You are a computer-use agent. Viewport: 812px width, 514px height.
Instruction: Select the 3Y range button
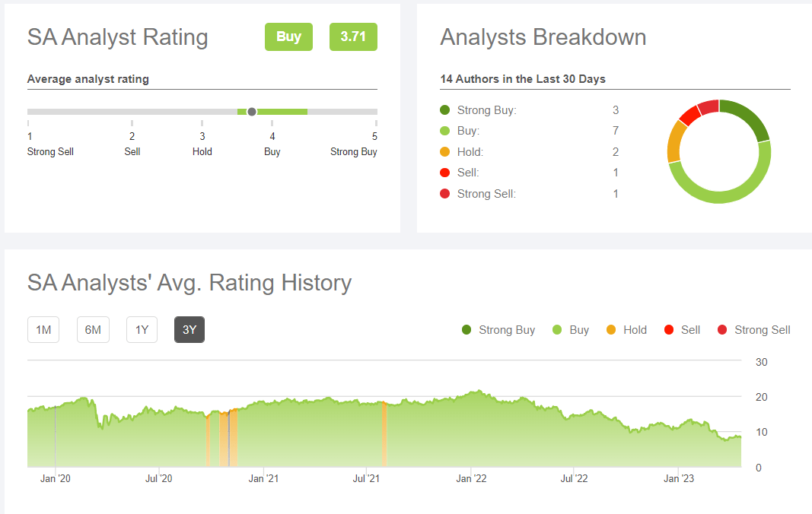click(189, 329)
